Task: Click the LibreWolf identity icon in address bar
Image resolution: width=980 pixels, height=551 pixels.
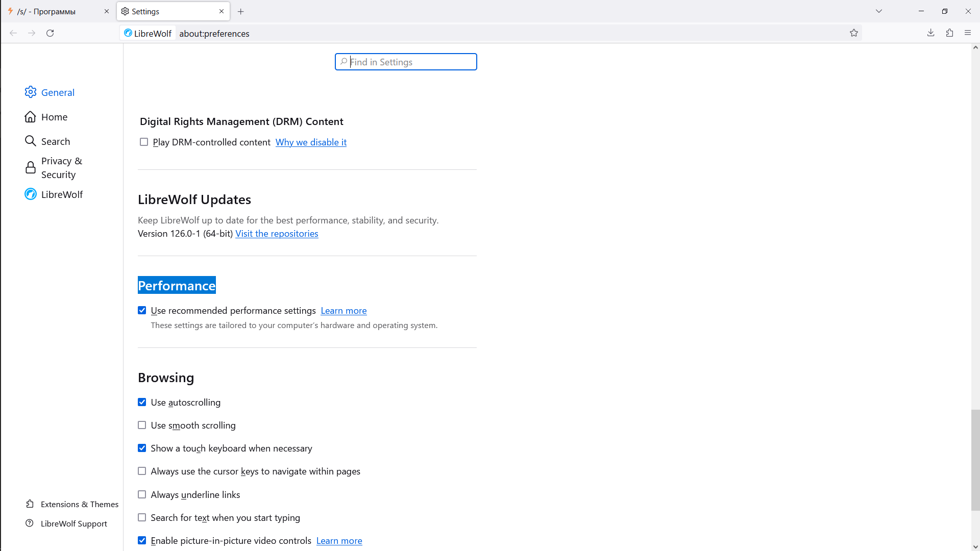Action: [148, 33]
